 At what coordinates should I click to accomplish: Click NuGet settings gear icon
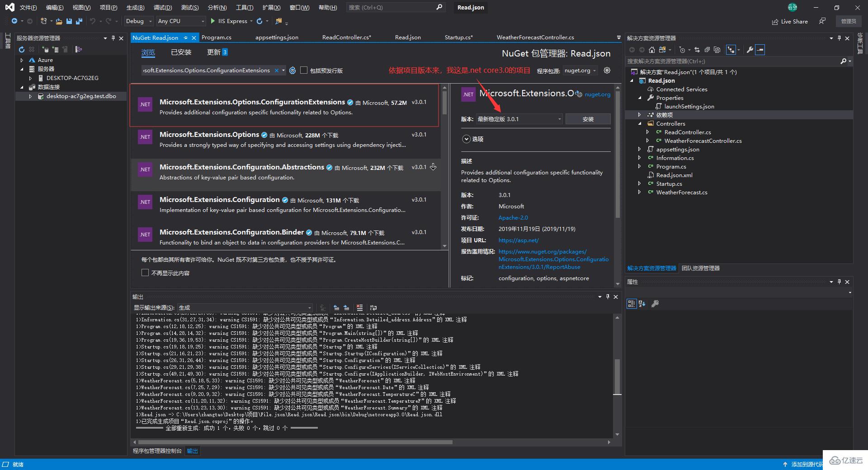click(607, 70)
